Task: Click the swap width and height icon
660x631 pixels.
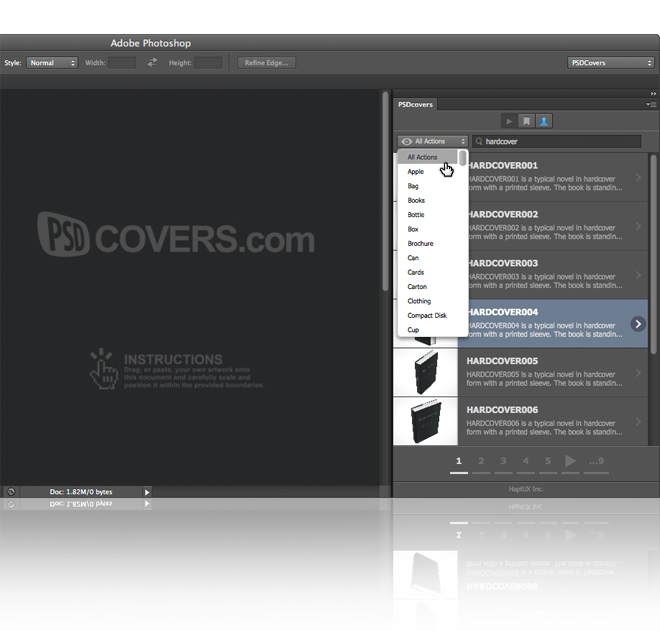Action: (152, 62)
